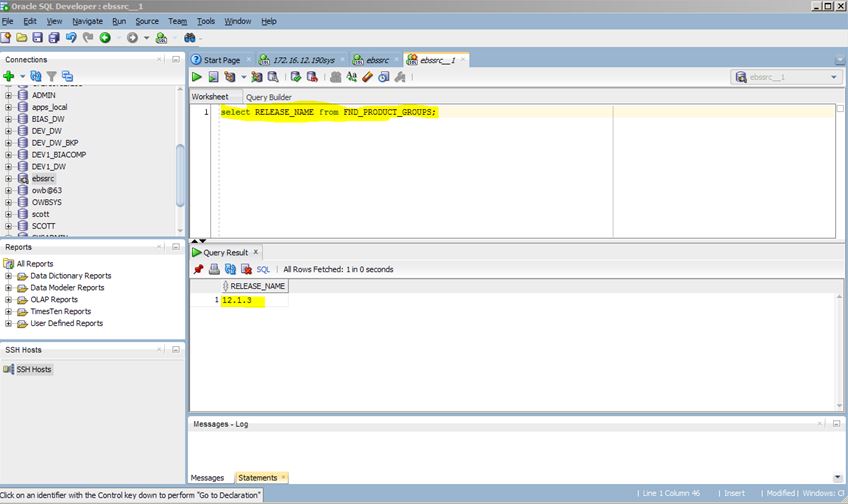Open the Navigate menu
The width and height of the screenshot is (848, 504).
(88, 21)
